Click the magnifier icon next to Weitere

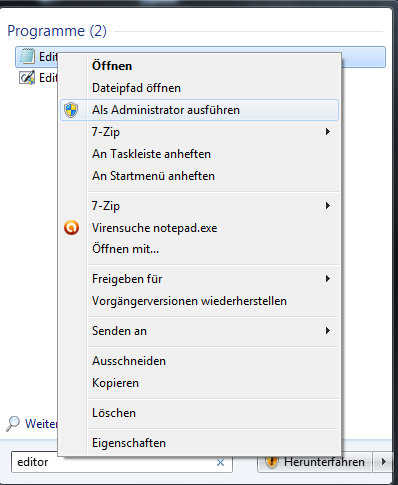click(x=13, y=424)
